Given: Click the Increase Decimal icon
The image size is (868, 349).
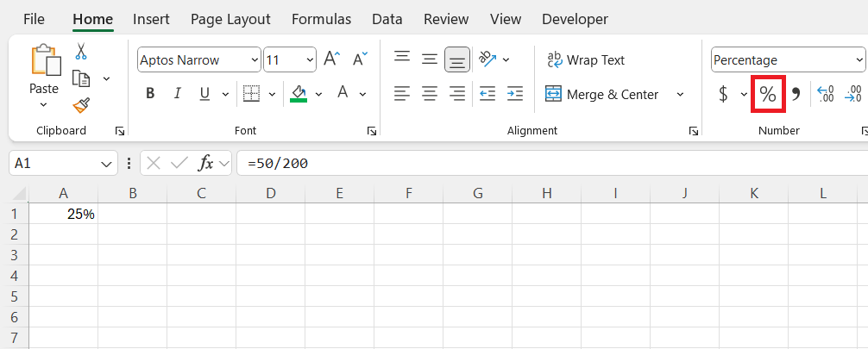Looking at the screenshot, I should (x=825, y=95).
